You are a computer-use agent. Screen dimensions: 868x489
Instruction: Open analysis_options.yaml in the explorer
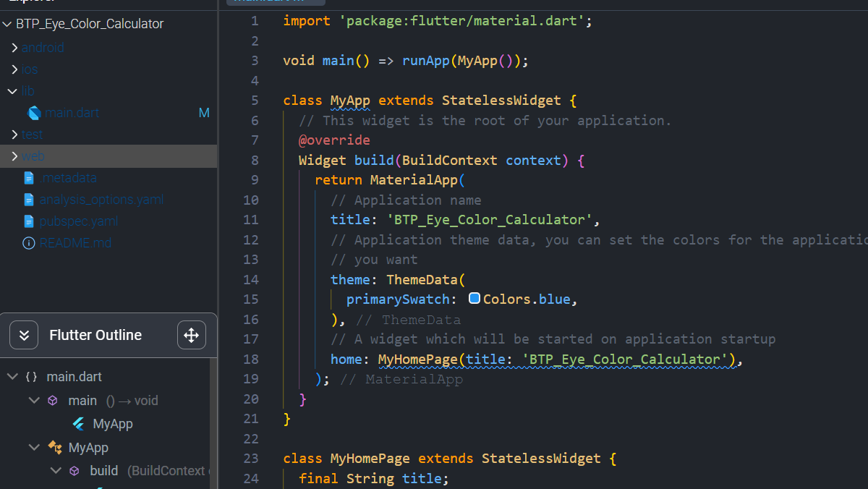tap(101, 200)
